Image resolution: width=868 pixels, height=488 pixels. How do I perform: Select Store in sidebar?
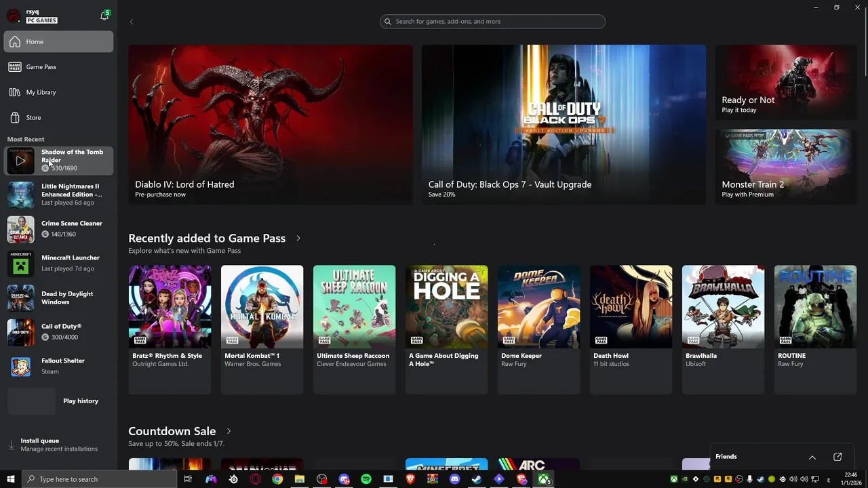(x=58, y=117)
